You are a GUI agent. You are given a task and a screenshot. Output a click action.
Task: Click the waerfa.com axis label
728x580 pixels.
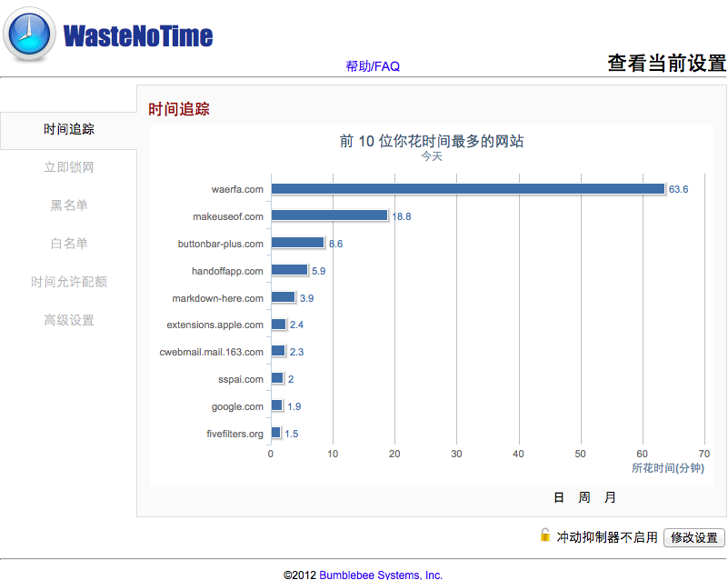coord(237,189)
